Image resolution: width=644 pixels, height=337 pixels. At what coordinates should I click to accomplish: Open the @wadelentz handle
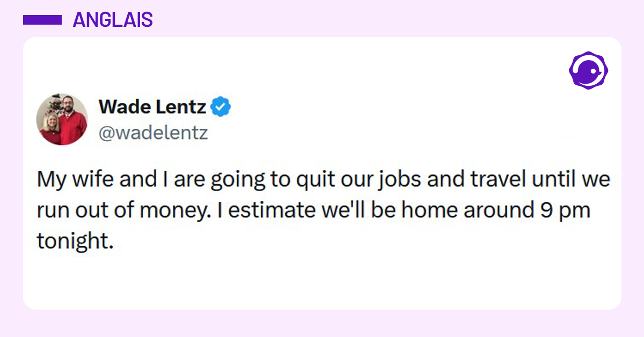click(153, 133)
